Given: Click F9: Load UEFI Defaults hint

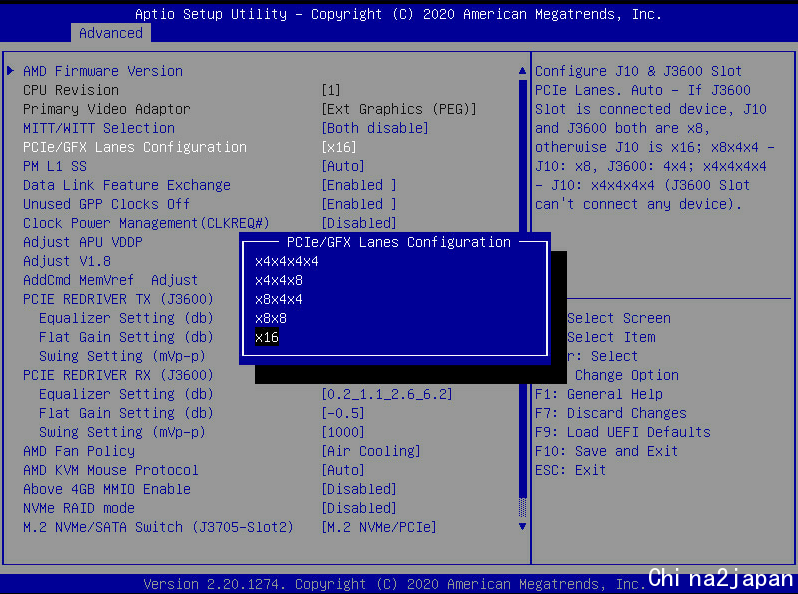Looking at the screenshot, I should [623, 432].
